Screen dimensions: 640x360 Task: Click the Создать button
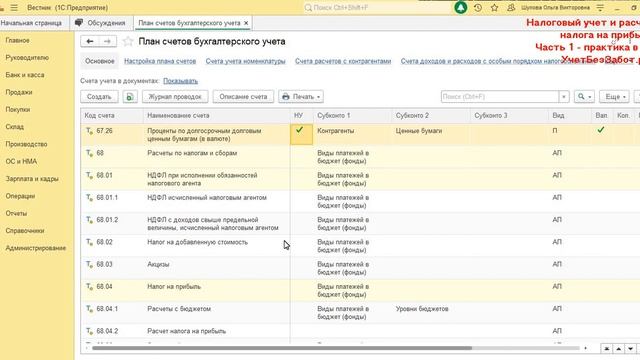(x=99, y=97)
